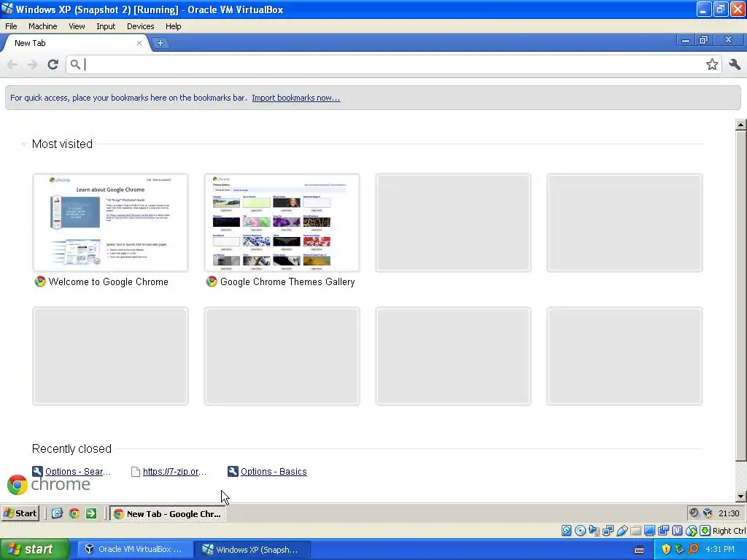This screenshot has height=560, width=747.
Task: Click the Show Desktop quick launch icon in guest
Action: pyautogui.click(x=57, y=513)
